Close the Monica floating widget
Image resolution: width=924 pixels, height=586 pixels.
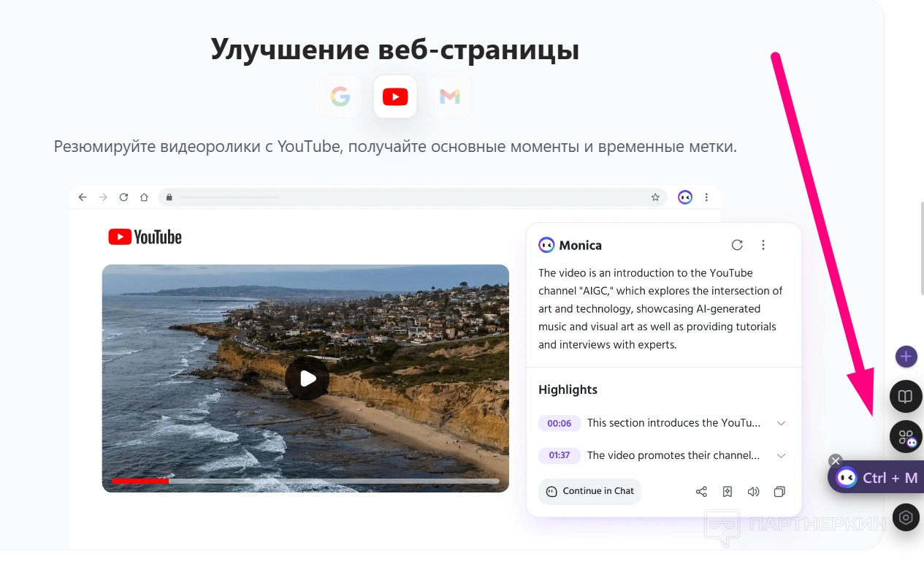click(836, 461)
